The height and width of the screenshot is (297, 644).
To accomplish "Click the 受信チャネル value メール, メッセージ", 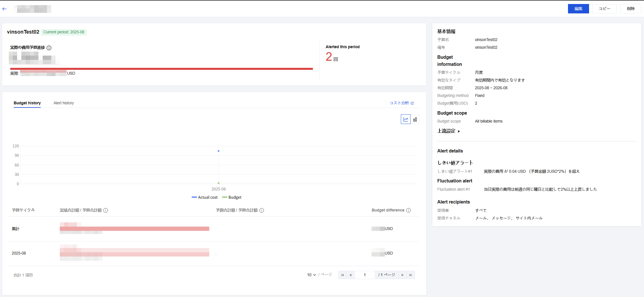I will [x=509, y=218].
